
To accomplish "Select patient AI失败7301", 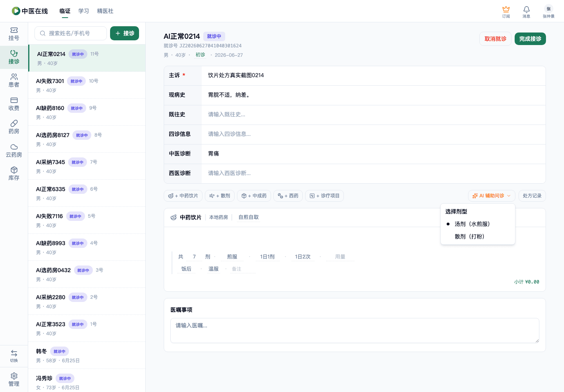I will click(x=87, y=85).
